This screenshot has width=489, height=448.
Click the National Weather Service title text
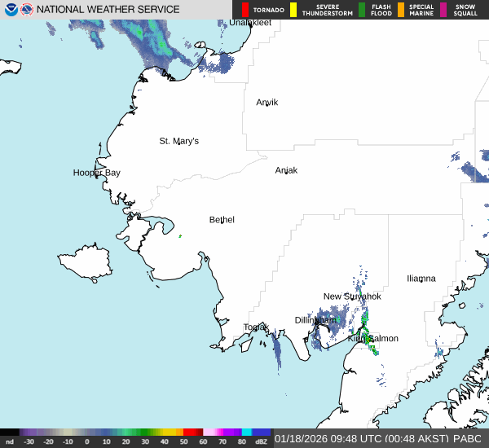tap(108, 10)
